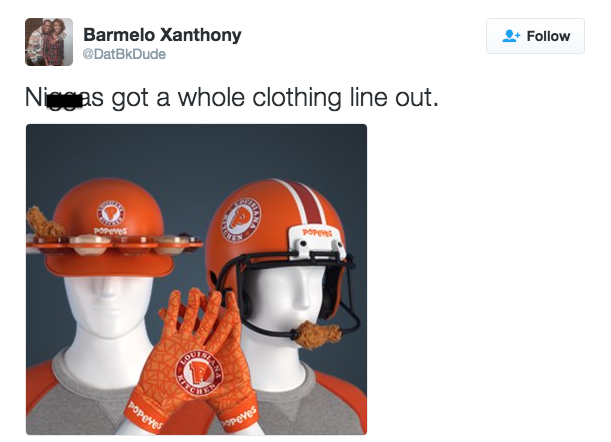Click the Louisiana Kitchen logo on helmet side
The width and height of the screenshot is (611, 442).
(242, 219)
